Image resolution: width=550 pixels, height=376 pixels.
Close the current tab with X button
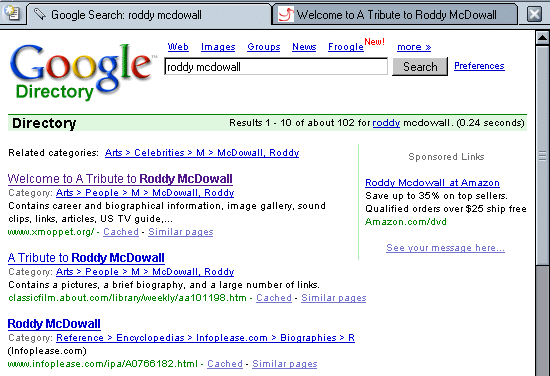click(534, 14)
